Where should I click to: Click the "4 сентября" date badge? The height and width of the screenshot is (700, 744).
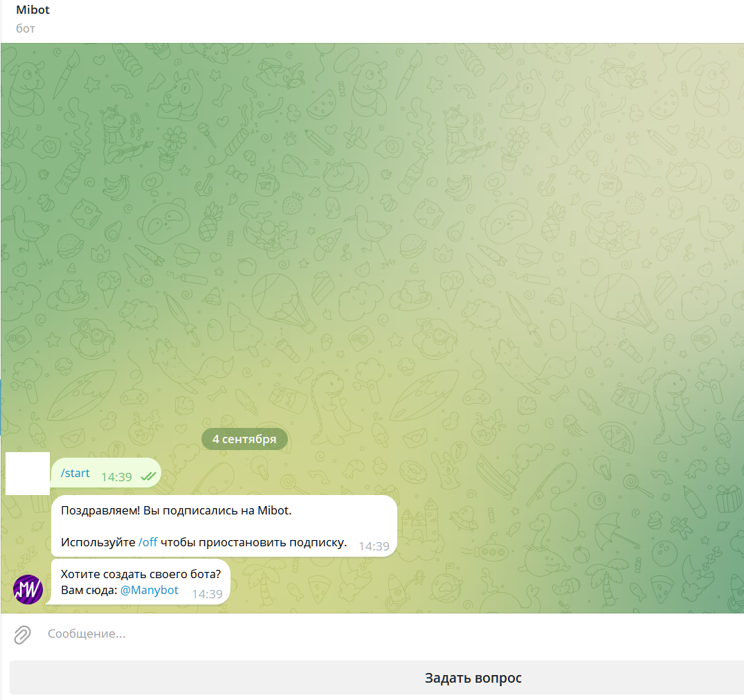click(244, 439)
